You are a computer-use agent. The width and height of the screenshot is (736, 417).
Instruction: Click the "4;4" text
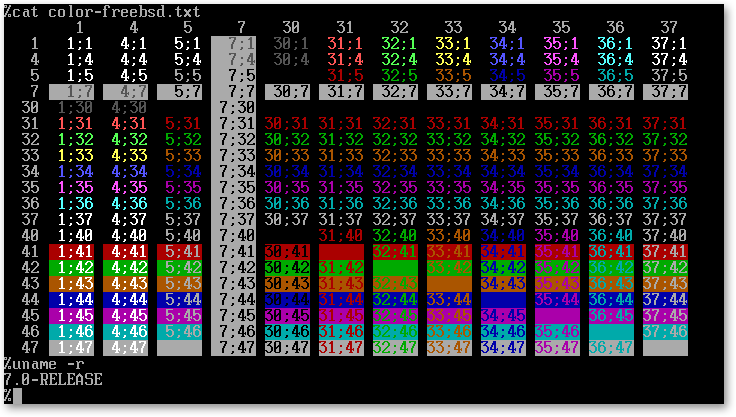pyautogui.click(x=134, y=60)
